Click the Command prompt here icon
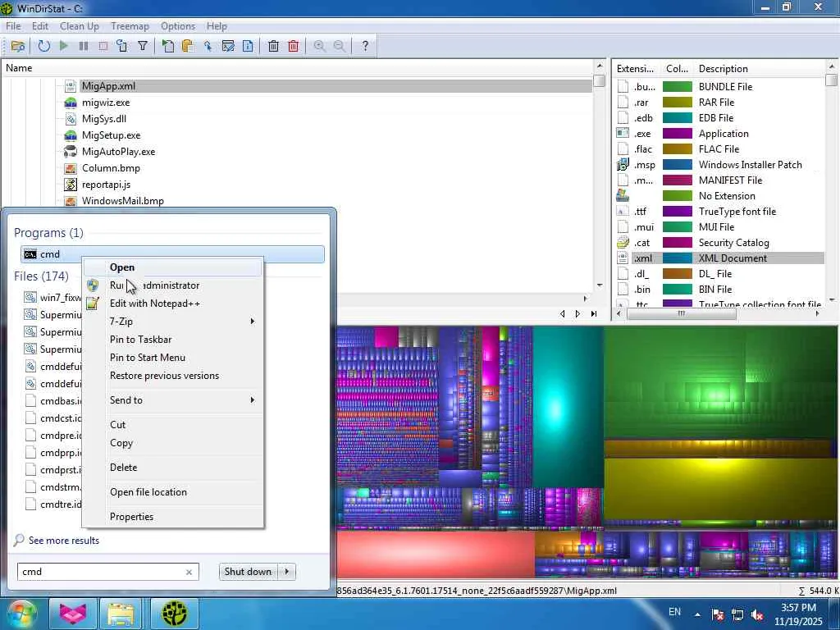840x630 pixels. pos(228,46)
